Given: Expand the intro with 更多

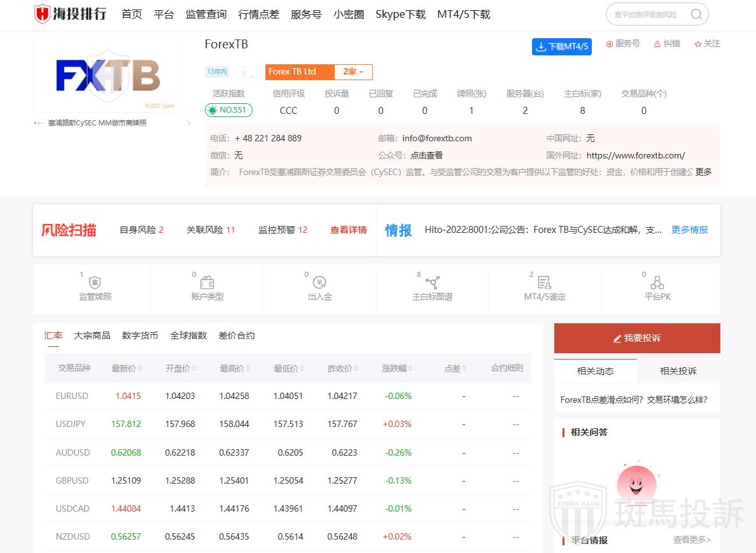Looking at the screenshot, I should [x=703, y=172].
